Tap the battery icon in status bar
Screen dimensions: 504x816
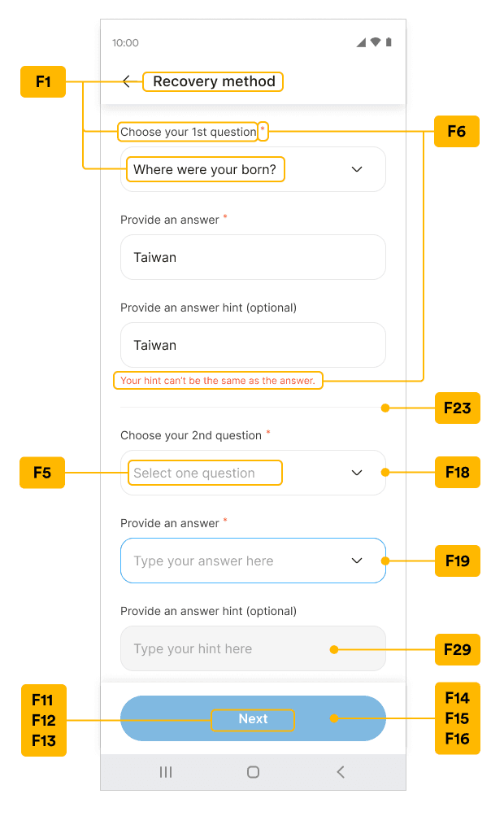coord(389,42)
